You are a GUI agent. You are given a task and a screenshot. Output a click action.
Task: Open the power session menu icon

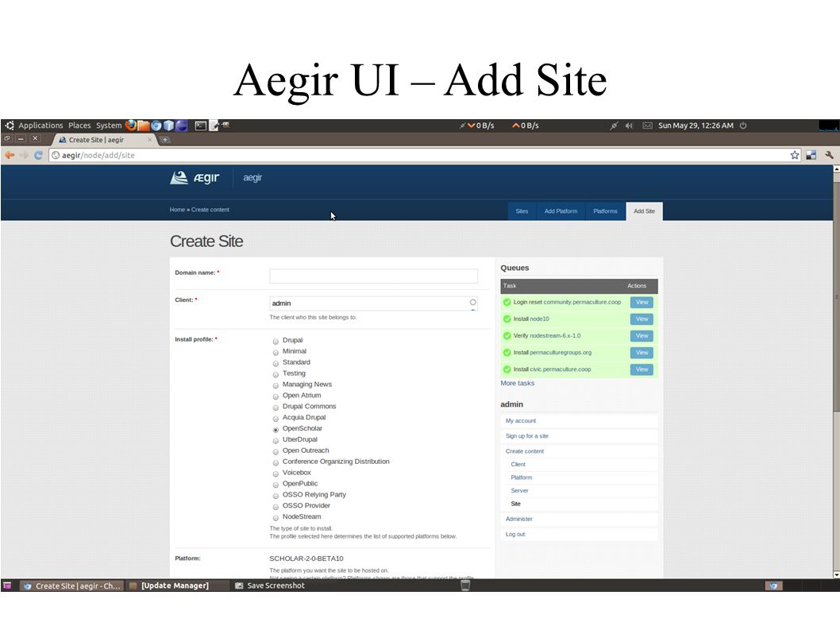click(x=743, y=126)
